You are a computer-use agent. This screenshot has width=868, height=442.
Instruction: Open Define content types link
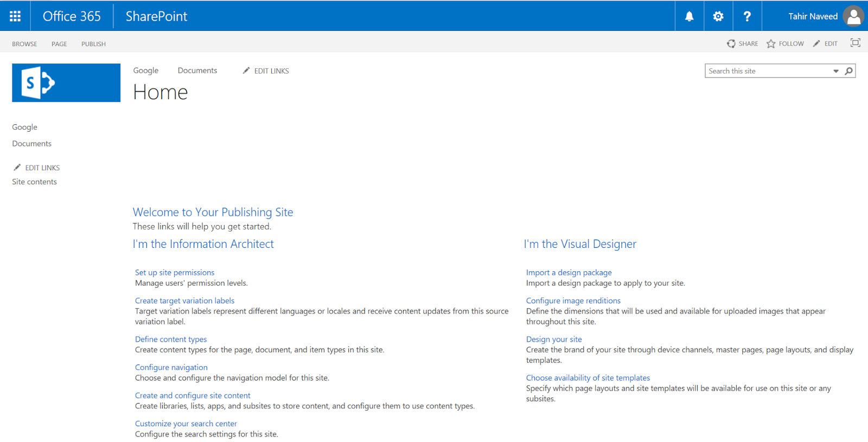coord(171,339)
